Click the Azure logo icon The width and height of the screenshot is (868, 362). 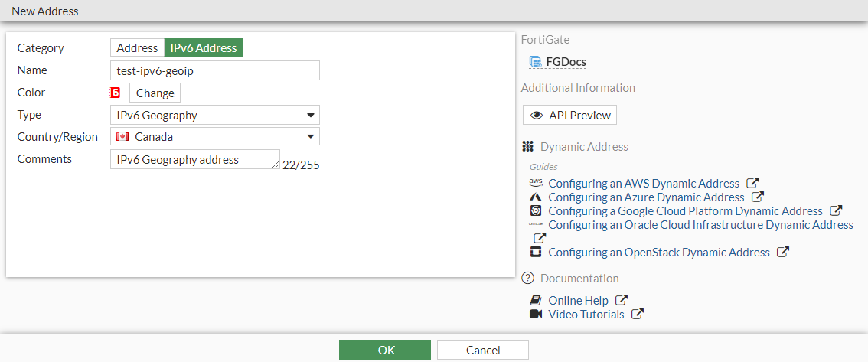536,197
